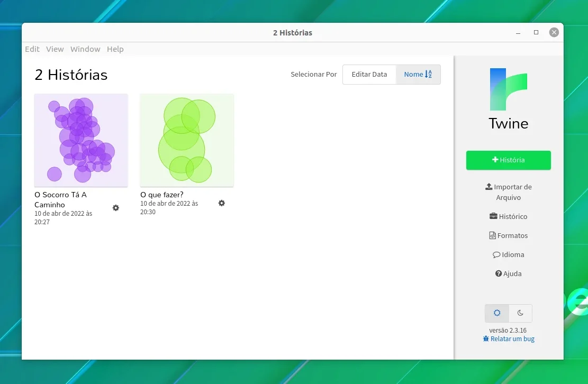588x384 pixels.
Task: Open the Edit menu
Action: pos(32,49)
